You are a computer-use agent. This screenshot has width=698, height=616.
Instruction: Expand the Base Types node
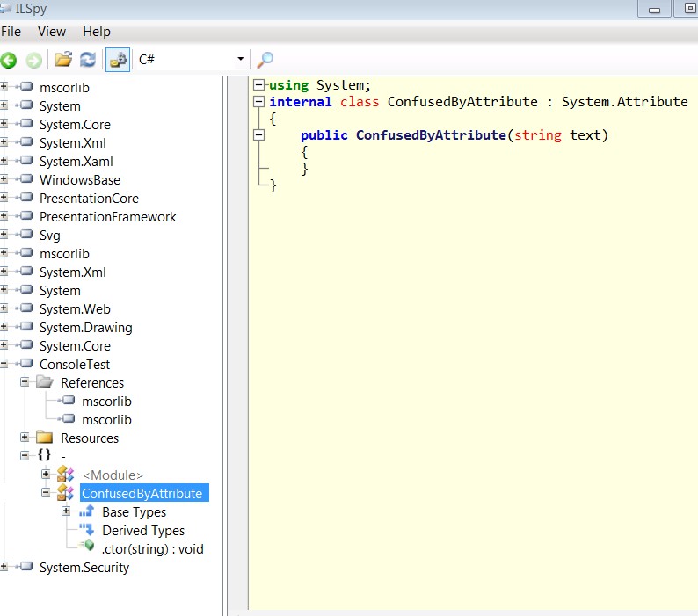coord(66,511)
